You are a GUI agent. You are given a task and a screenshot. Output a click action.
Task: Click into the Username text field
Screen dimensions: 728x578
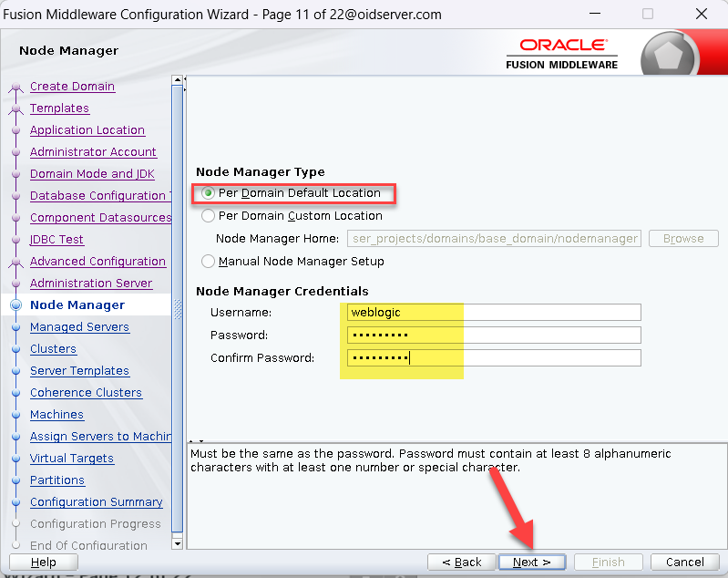coord(492,313)
